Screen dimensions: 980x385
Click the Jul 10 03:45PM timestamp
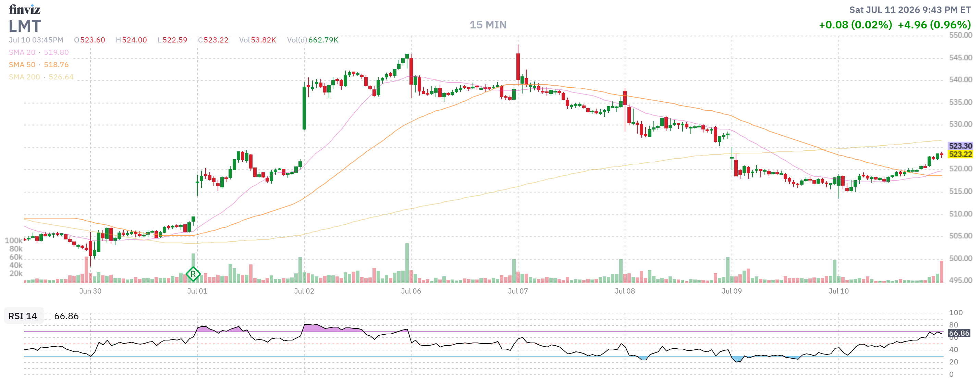click(x=36, y=40)
